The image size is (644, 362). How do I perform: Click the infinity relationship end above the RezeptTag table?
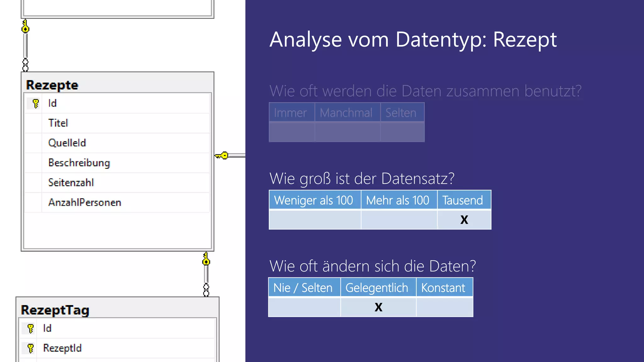(206, 290)
